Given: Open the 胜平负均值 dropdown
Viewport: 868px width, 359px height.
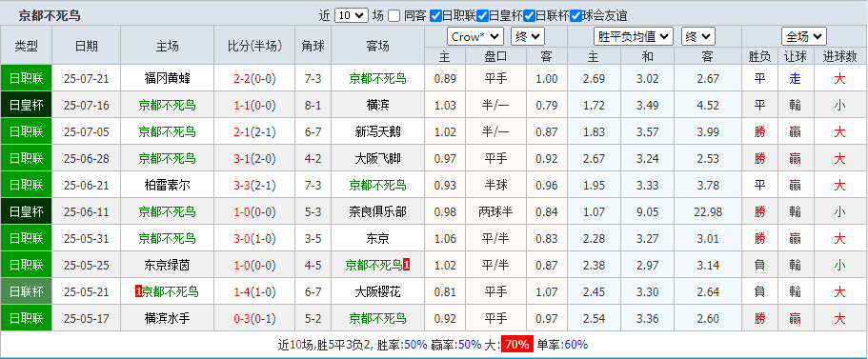Looking at the screenshot, I should (x=634, y=37).
